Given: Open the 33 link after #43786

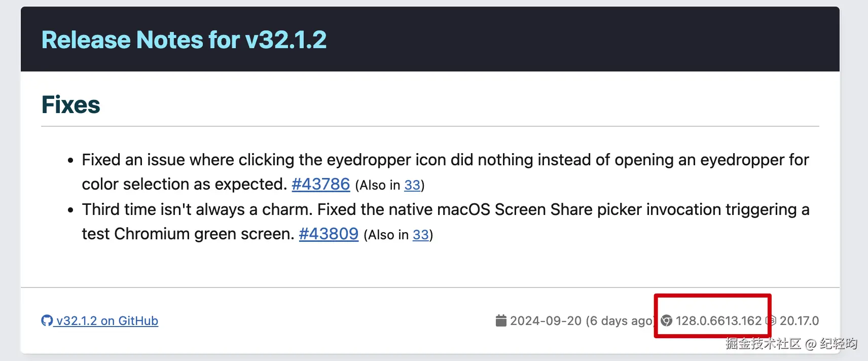Looking at the screenshot, I should pyautogui.click(x=412, y=186).
